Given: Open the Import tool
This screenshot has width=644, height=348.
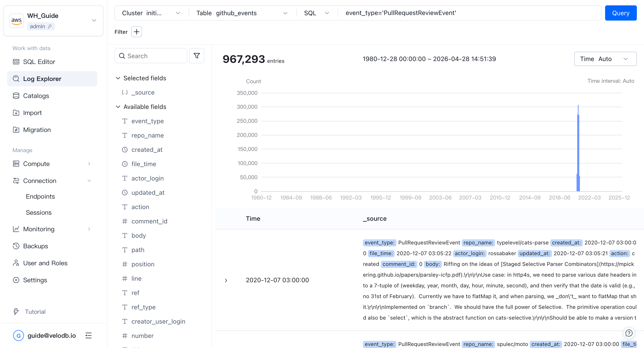Looking at the screenshot, I should [32, 112].
